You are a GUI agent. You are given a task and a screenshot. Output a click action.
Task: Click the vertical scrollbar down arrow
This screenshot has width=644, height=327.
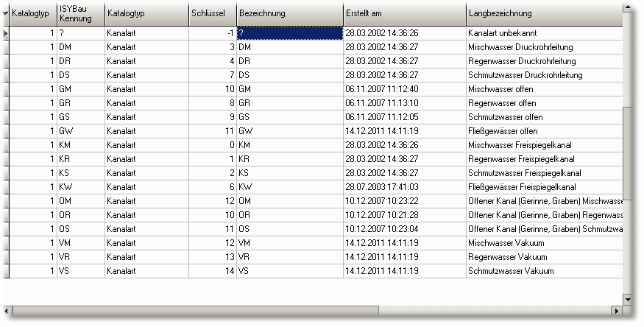tap(627, 299)
